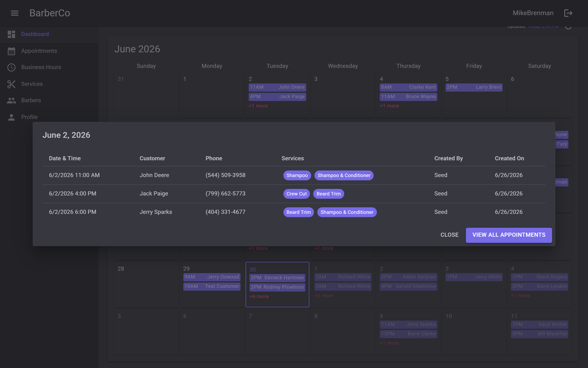Click 2PM Rodney Plowhorn event
The image size is (588, 368).
(277, 287)
